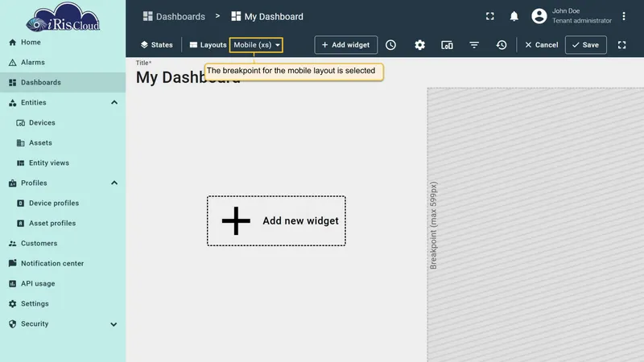Click the Asset profiles icon
Image resolution: width=644 pixels, height=362 pixels.
pyautogui.click(x=21, y=224)
